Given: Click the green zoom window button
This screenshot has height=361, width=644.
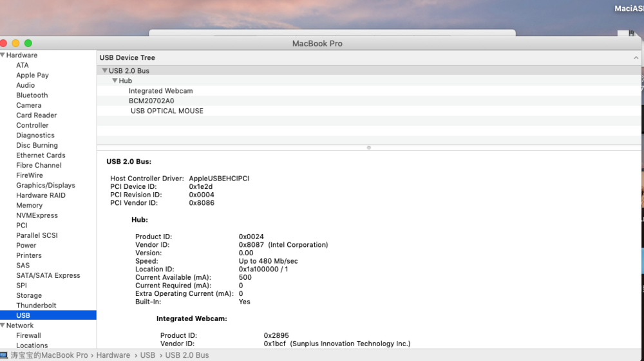Looking at the screenshot, I should (x=28, y=43).
